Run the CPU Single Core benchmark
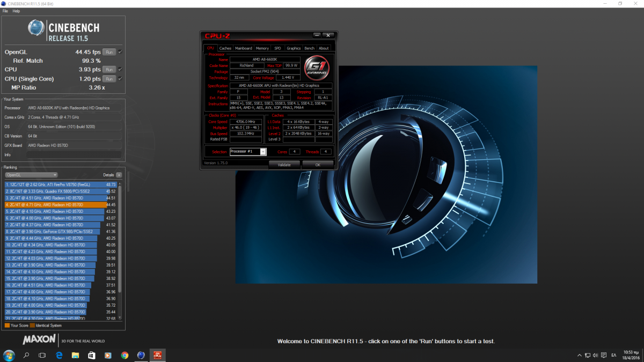 (x=109, y=78)
